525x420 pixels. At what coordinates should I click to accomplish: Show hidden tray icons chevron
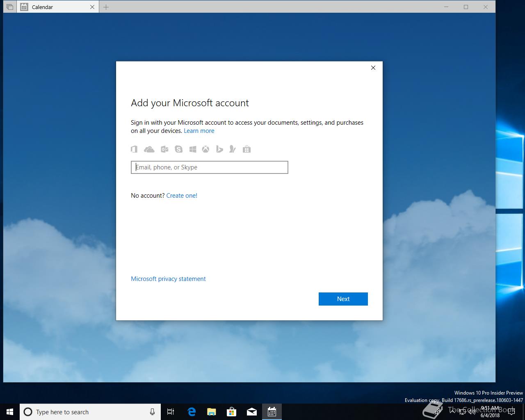[x=452, y=412]
